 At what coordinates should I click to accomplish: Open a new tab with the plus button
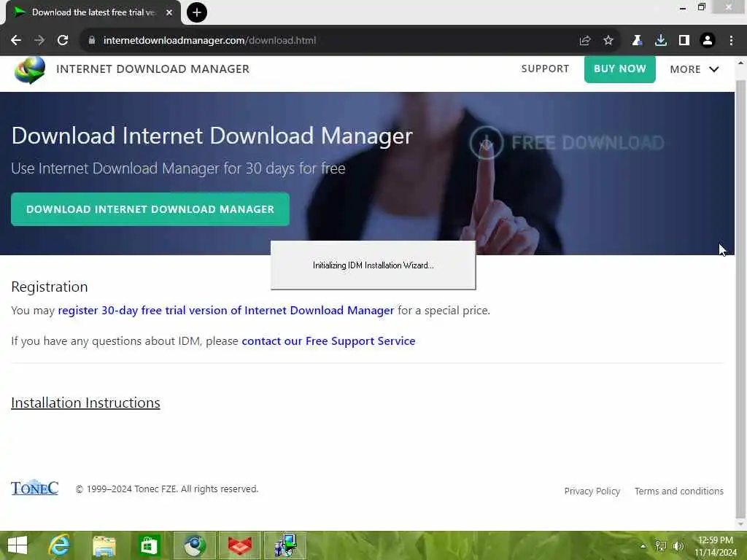click(197, 12)
